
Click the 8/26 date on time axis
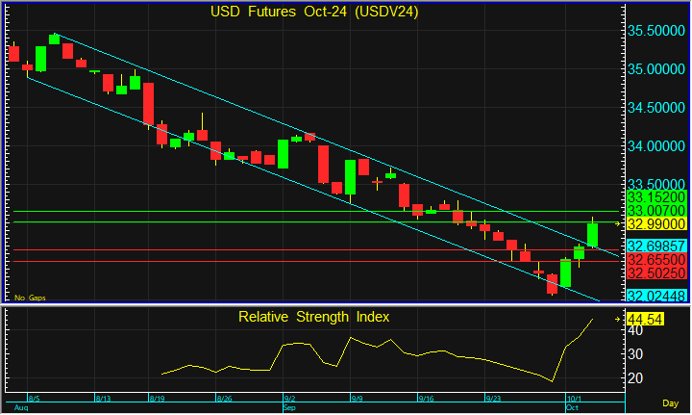[x=225, y=399]
